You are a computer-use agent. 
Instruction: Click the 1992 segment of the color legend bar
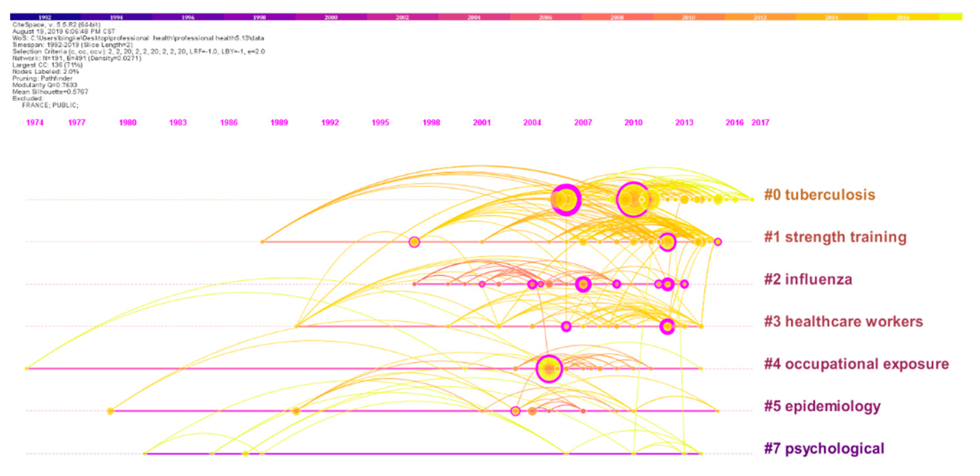(45, 17)
